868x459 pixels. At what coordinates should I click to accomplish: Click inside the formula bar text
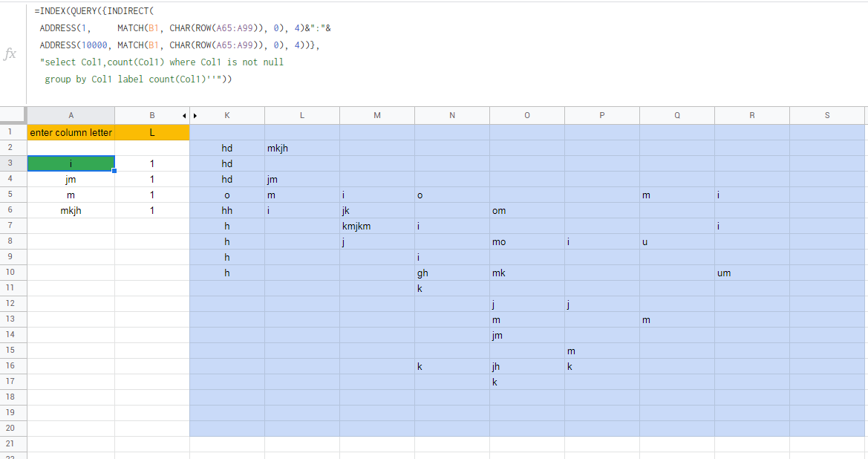[x=183, y=45]
